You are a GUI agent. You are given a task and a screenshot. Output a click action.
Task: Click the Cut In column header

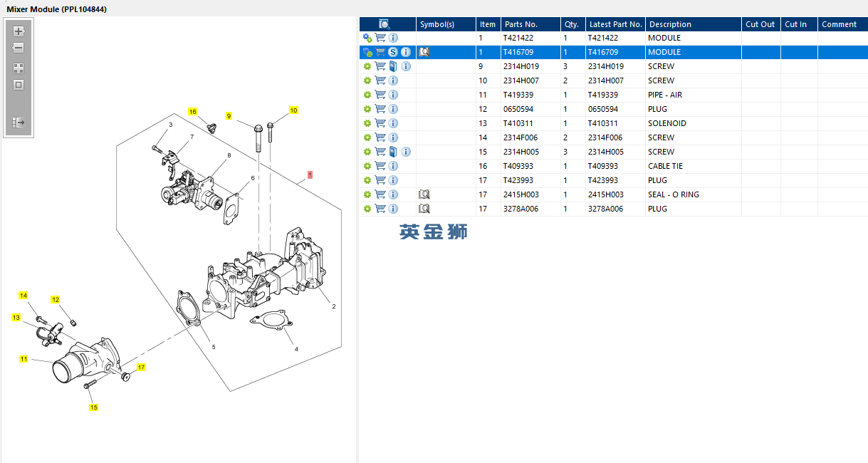pyautogui.click(x=799, y=24)
